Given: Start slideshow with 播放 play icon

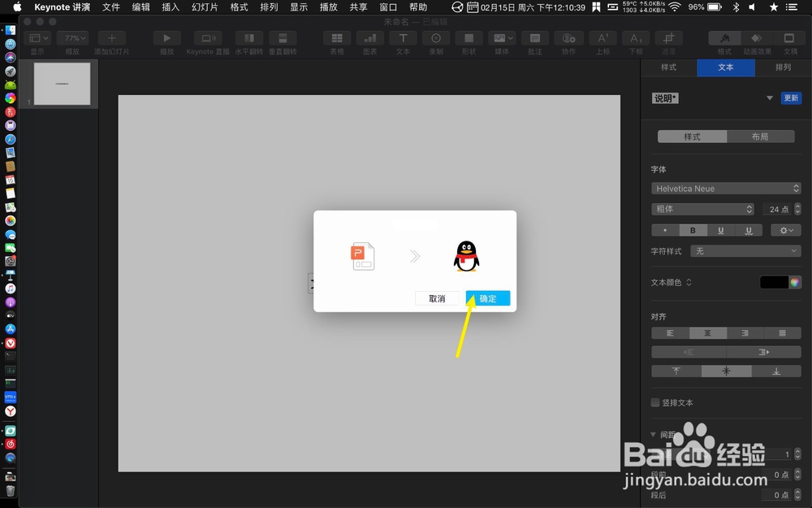Looking at the screenshot, I should pos(166,38).
